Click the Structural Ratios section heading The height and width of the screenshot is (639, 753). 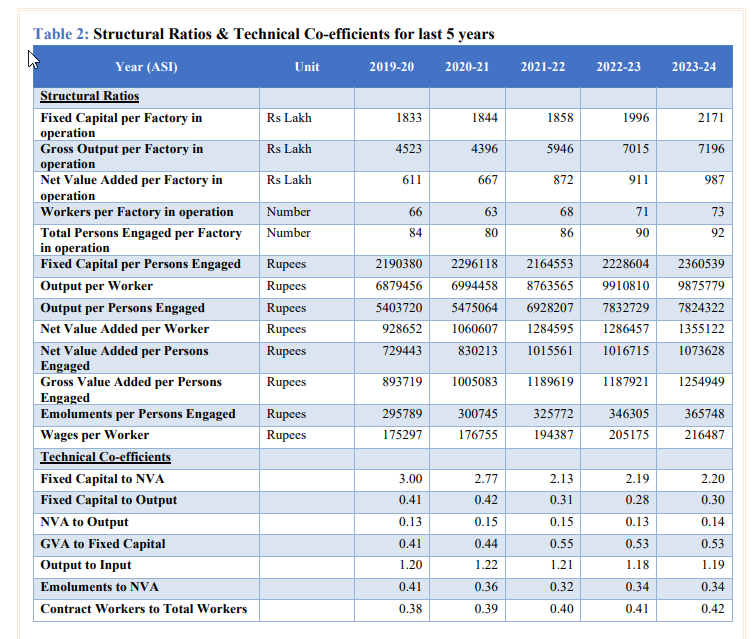coord(89,97)
